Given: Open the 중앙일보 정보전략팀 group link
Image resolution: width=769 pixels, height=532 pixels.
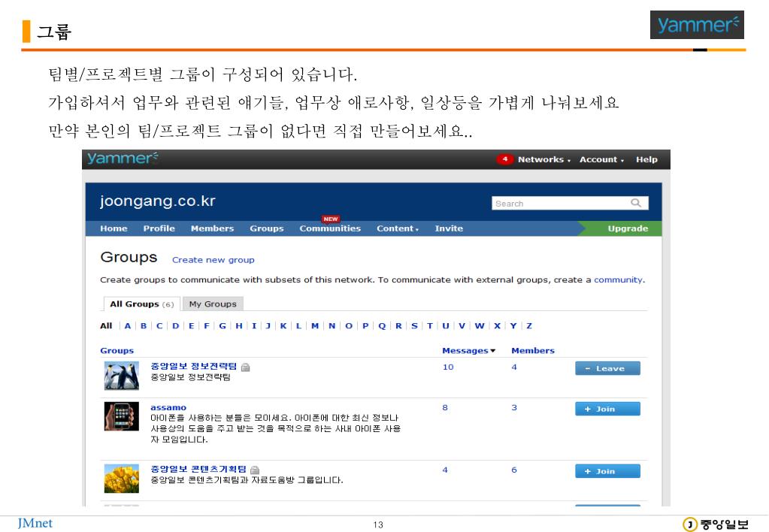Looking at the screenshot, I should click(x=194, y=366).
